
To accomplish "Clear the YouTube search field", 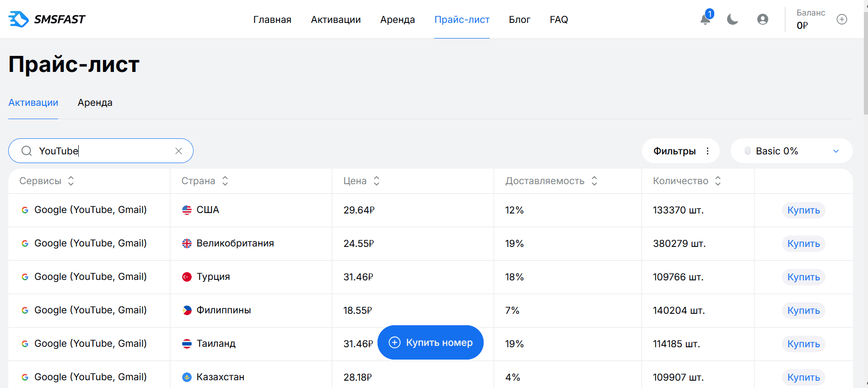I will [179, 151].
